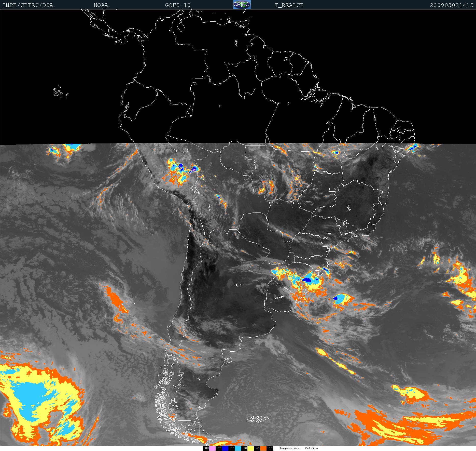Click the -80 legend value

click(206, 448)
